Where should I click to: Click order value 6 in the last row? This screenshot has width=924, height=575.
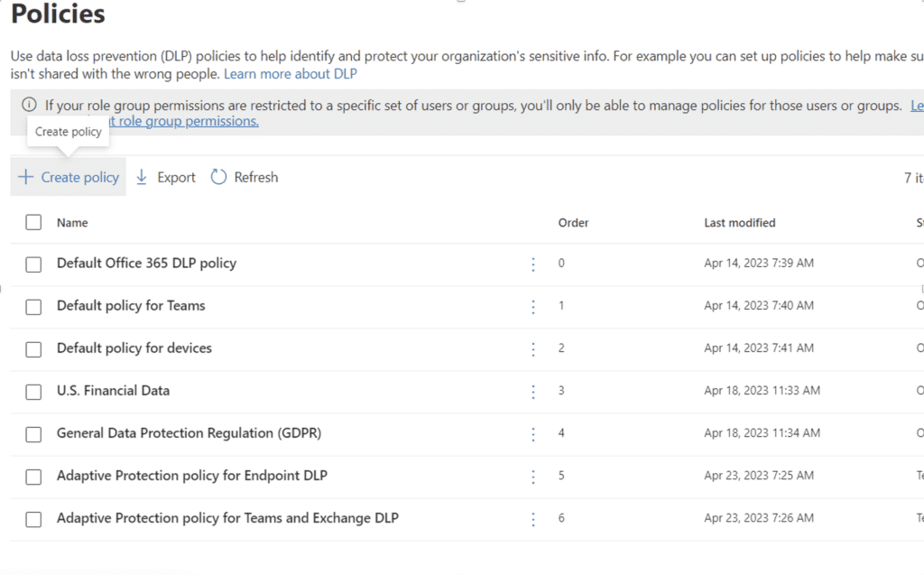click(561, 518)
